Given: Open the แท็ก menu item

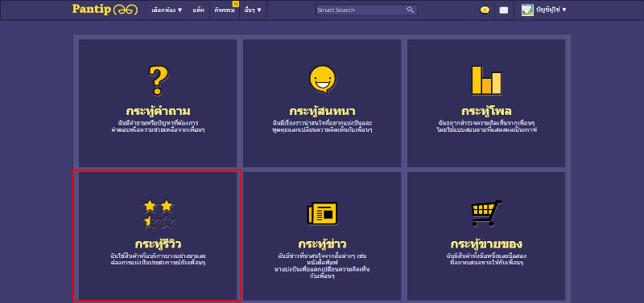Looking at the screenshot, I should (x=198, y=10).
